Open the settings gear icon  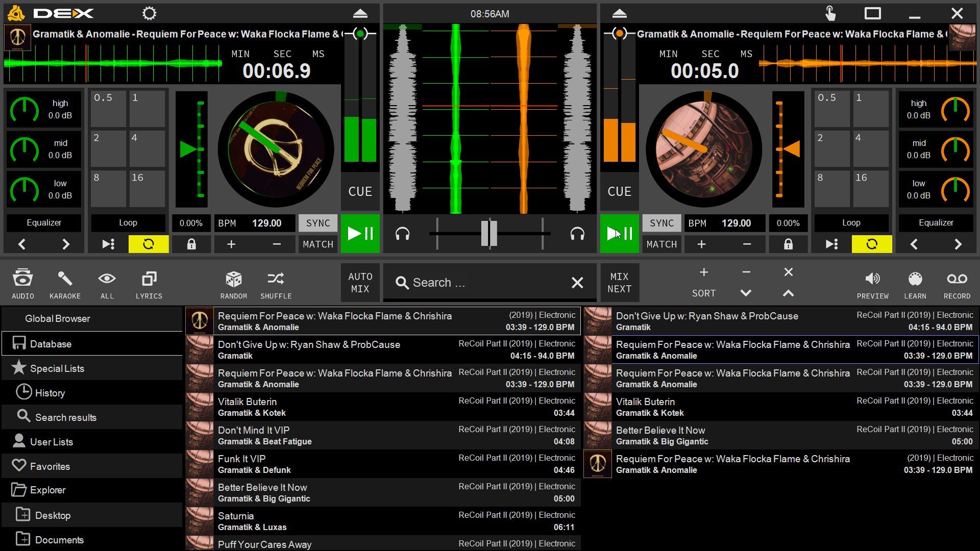[x=149, y=13]
